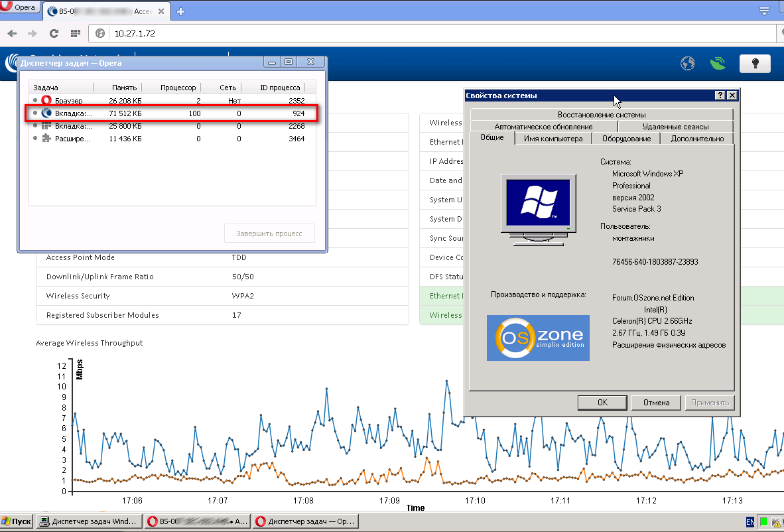Switch to Оборудование tab

627,139
